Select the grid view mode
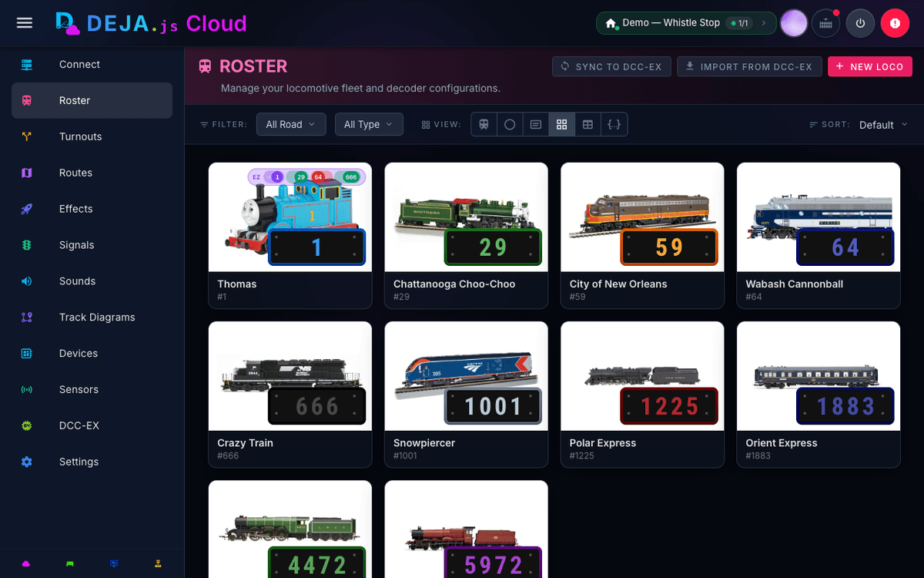Viewport: 924px width, 578px height. [x=562, y=124]
